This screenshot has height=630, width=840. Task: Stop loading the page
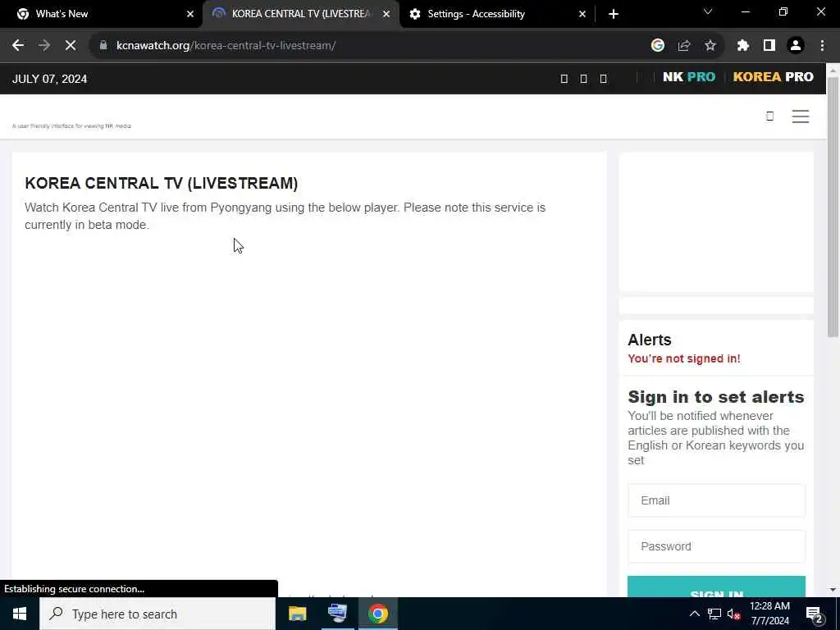coord(71,46)
